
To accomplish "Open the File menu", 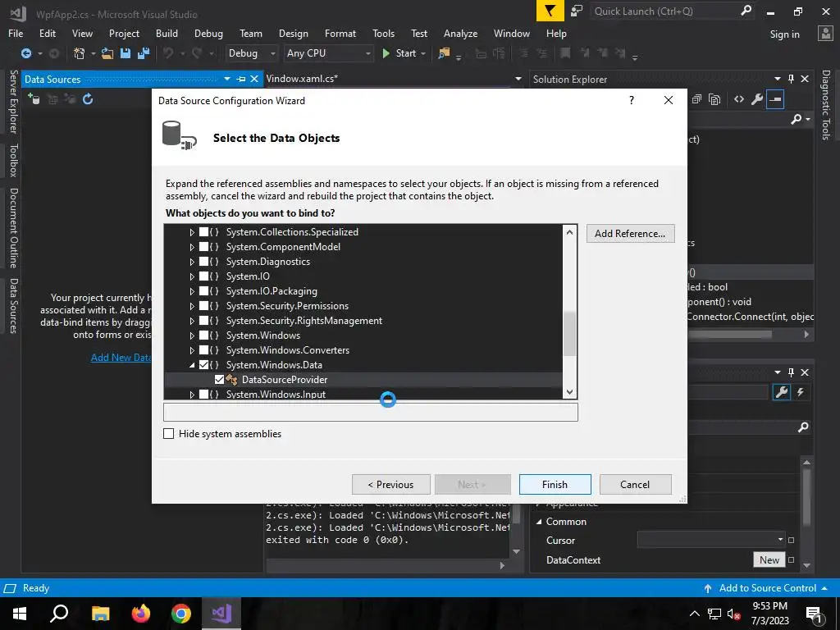I will [x=16, y=33].
